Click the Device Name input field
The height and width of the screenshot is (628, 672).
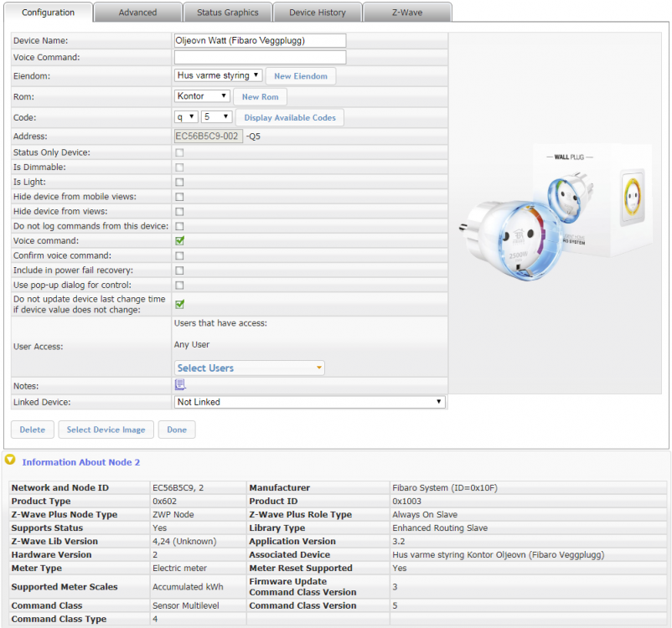[260, 40]
